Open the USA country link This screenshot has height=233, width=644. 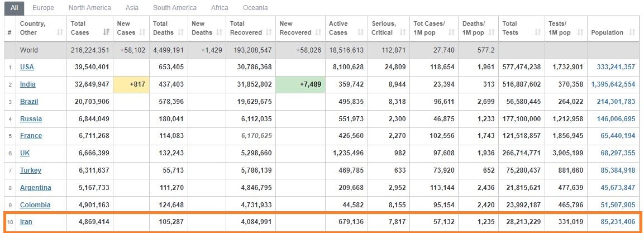(27, 67)
